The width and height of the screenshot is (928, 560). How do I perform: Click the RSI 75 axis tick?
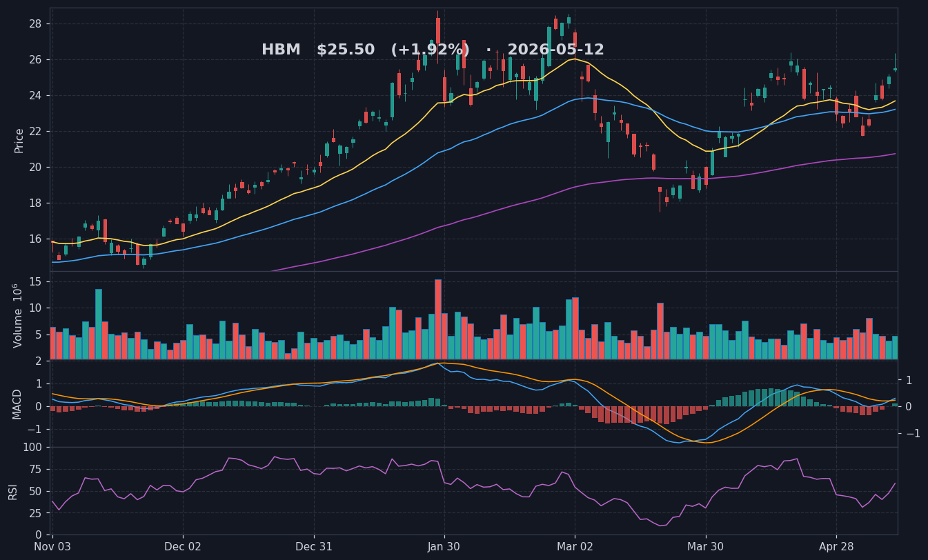[x=35, y=469]
